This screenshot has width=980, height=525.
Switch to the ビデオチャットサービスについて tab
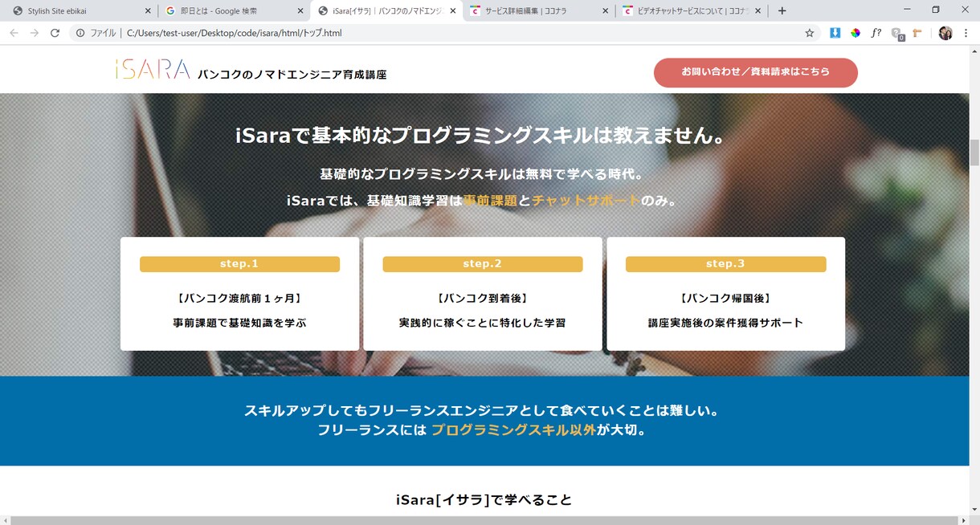691,10
